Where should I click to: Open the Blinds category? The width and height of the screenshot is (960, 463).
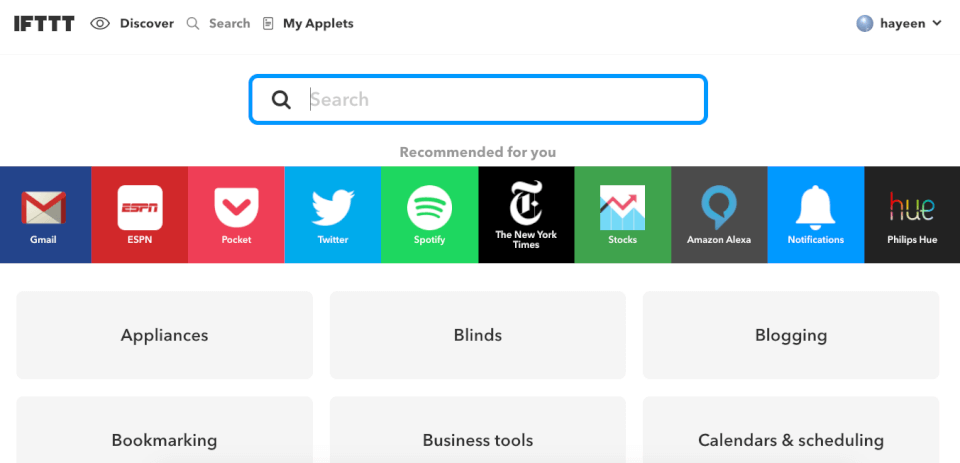[478, 335]
